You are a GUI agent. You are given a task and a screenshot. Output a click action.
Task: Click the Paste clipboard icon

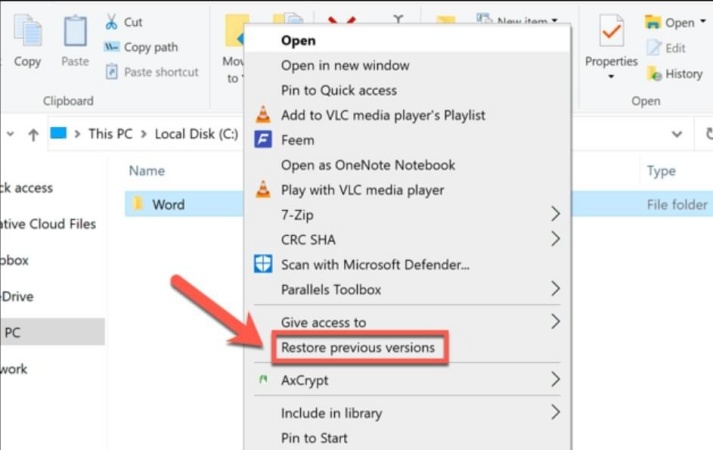[75, 31]
